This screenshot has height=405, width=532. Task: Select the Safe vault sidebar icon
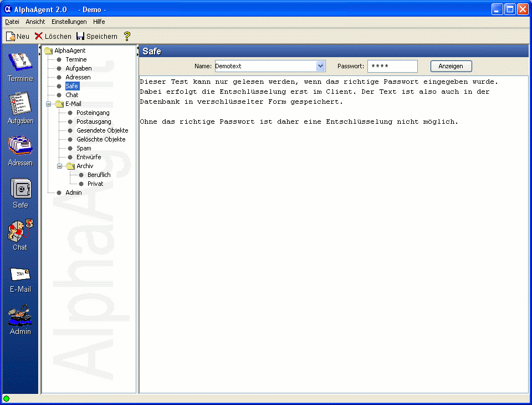point(21,189)
